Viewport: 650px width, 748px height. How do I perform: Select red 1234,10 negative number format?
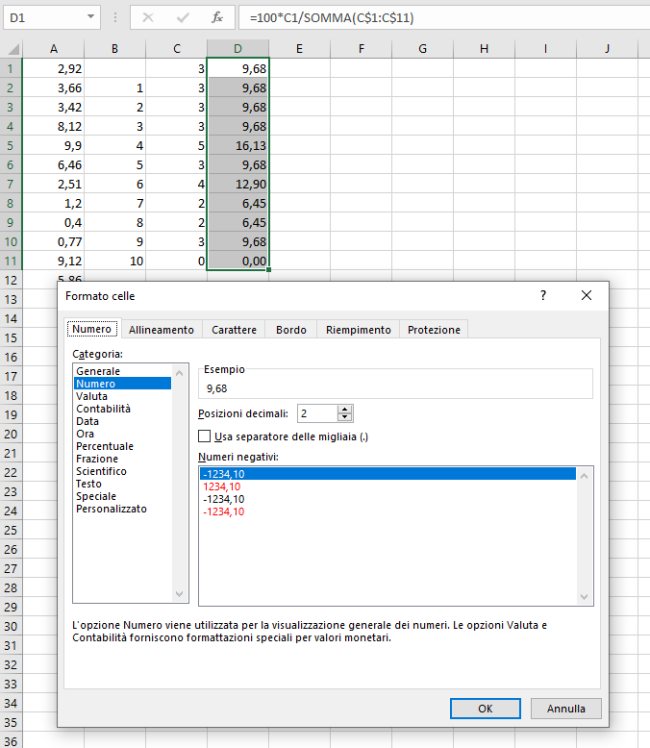(221, 486)
